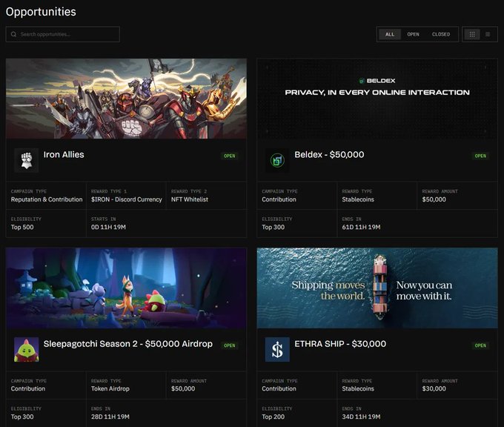
Task: Open ETHRA SHIP - $30,000 title link
Action: (340, 344)
